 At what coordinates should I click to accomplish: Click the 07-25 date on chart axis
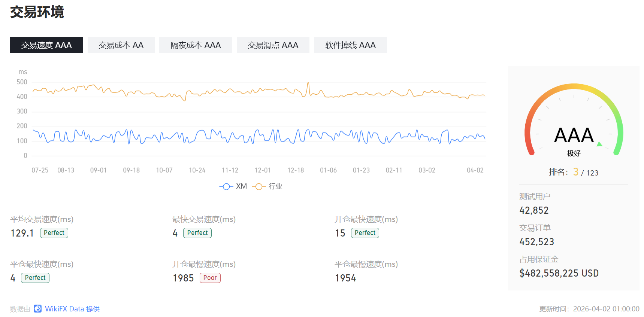40,170
